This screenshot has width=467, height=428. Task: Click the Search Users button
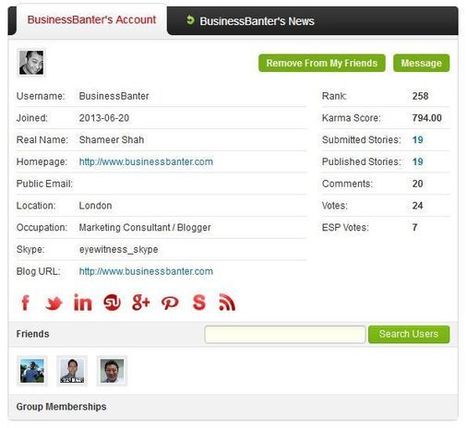(x=409, y=334)
